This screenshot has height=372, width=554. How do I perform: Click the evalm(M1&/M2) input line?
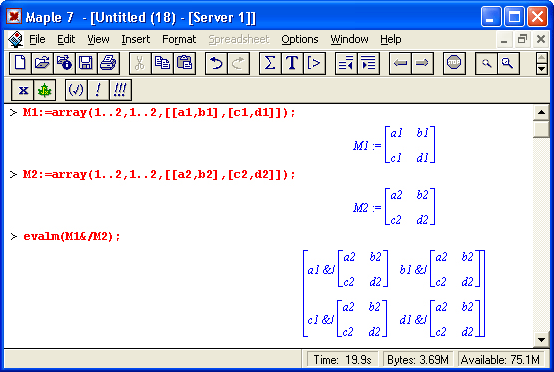(x=72, y=236)
